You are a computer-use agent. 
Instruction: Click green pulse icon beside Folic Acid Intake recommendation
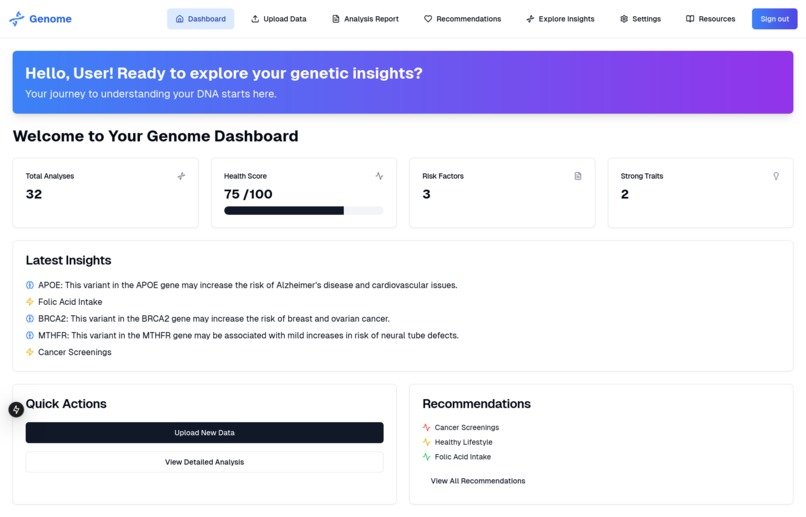[426, 456]
